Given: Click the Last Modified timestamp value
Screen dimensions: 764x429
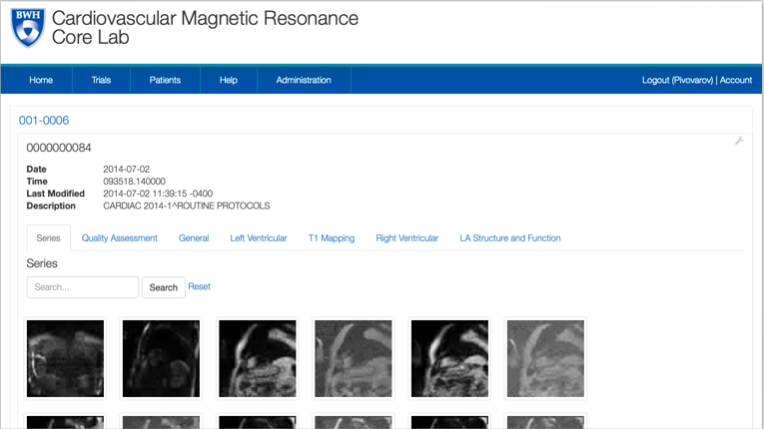Looking at the screenshot, I should pos(158,194).
